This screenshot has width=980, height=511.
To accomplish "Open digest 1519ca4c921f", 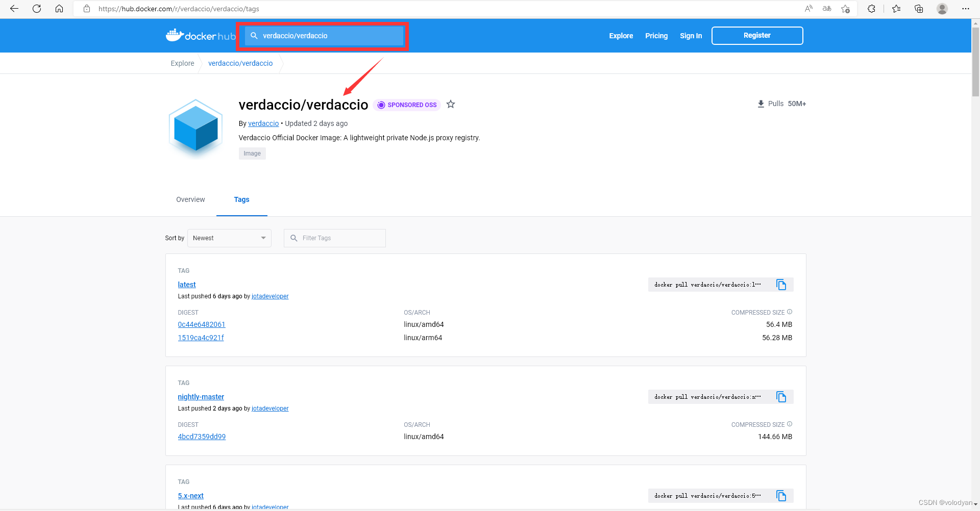I will 201,338.
